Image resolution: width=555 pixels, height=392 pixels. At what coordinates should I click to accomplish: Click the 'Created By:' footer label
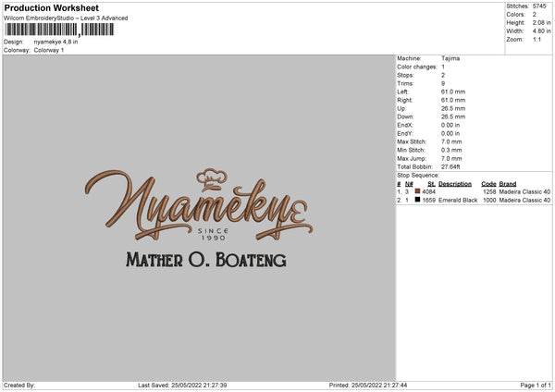tap(19, 386)
